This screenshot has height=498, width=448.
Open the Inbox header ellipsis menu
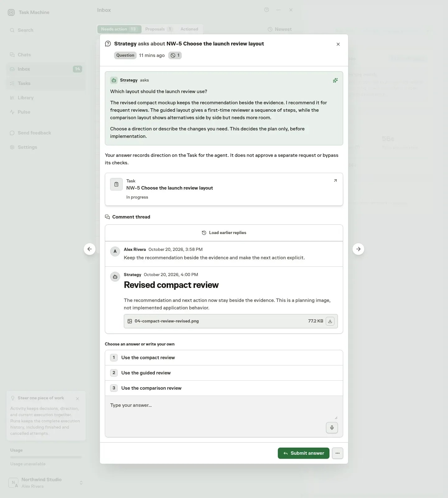(x=278, y=10)
